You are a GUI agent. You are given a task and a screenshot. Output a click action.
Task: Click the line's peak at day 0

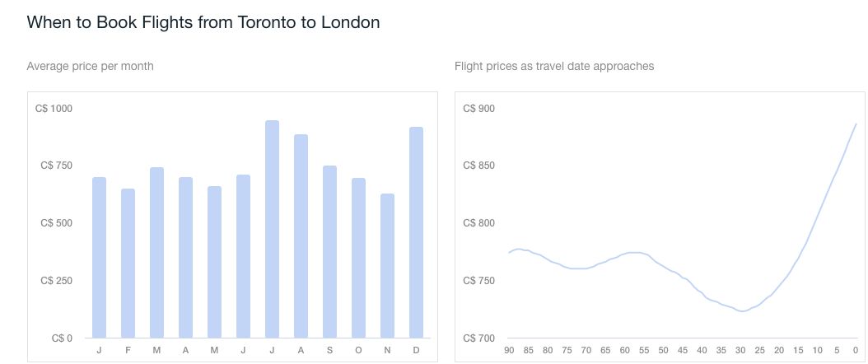click(x=856, y=124)
